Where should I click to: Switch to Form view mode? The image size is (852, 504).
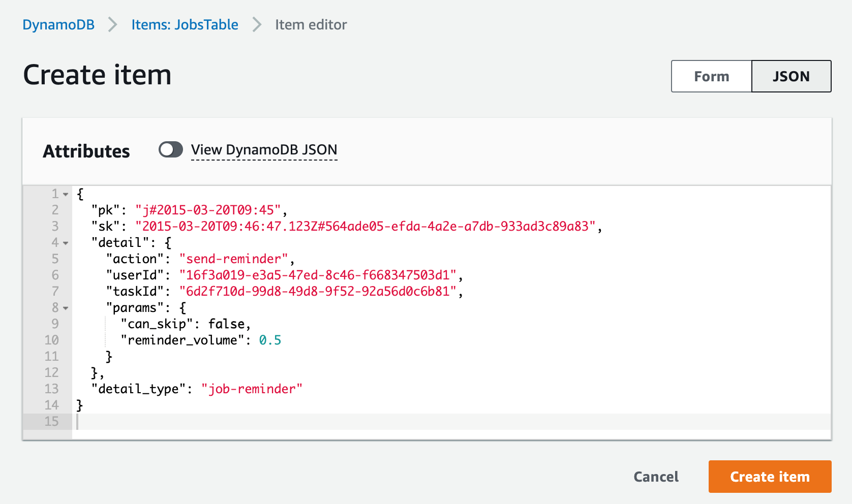click(x=711, y=76)
